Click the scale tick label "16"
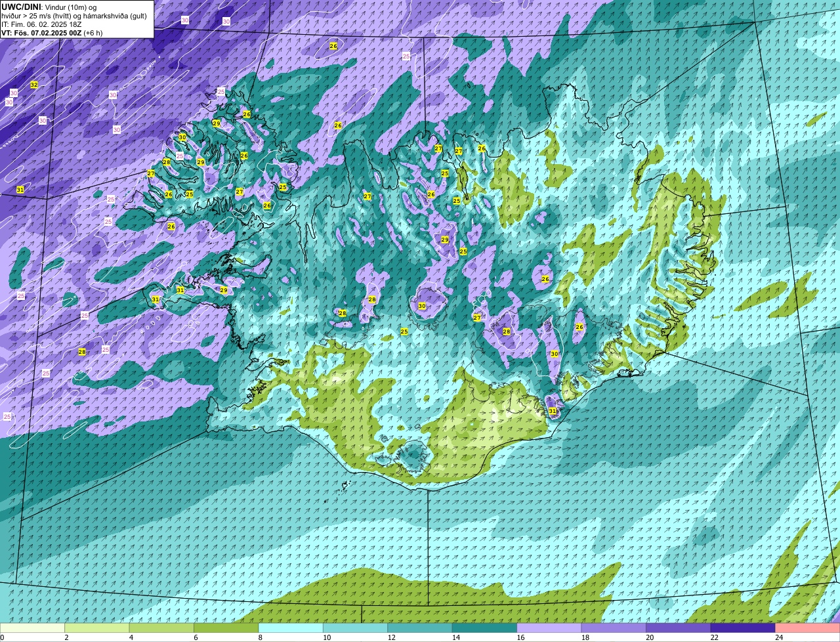This screenshot has width=840, height=642. 520,637
